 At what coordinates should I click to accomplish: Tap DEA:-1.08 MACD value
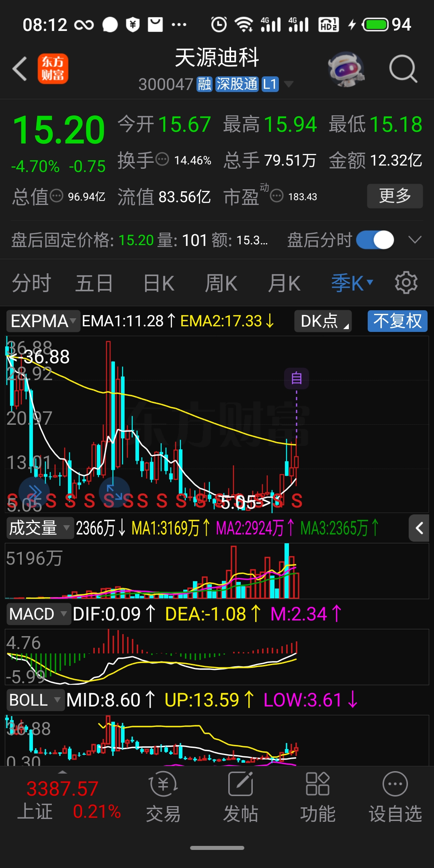(x=213, y=614)
